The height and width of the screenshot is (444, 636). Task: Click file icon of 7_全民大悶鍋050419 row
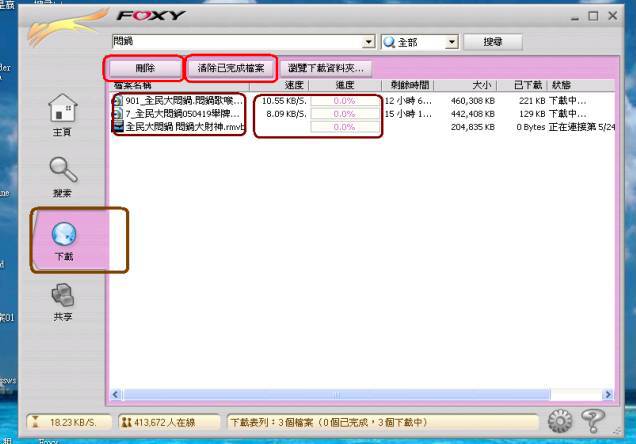pyautogui.click(x=117, y=114)
